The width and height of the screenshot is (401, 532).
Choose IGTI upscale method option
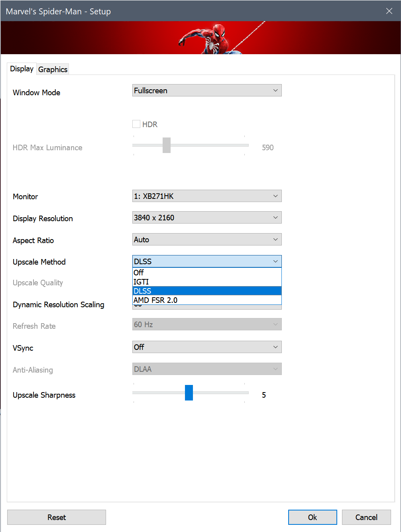(x=207, y=282)
